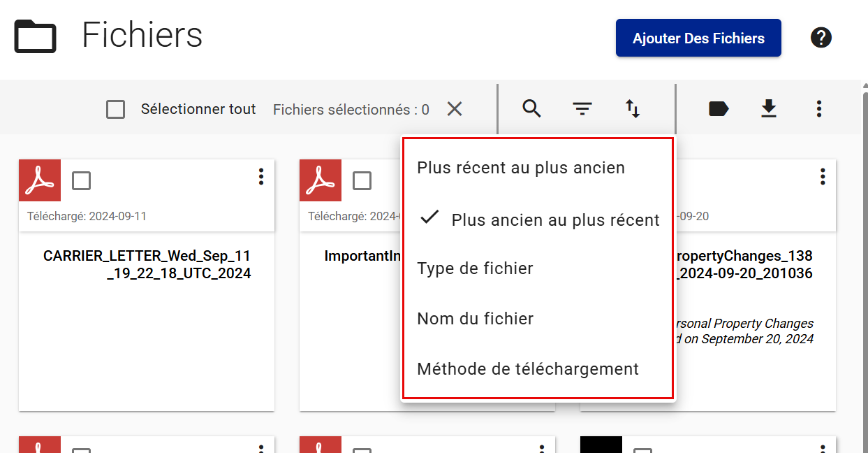Sort by Type de fichier
Viewport: 868px width, 453px height.
tap(475, 268)
